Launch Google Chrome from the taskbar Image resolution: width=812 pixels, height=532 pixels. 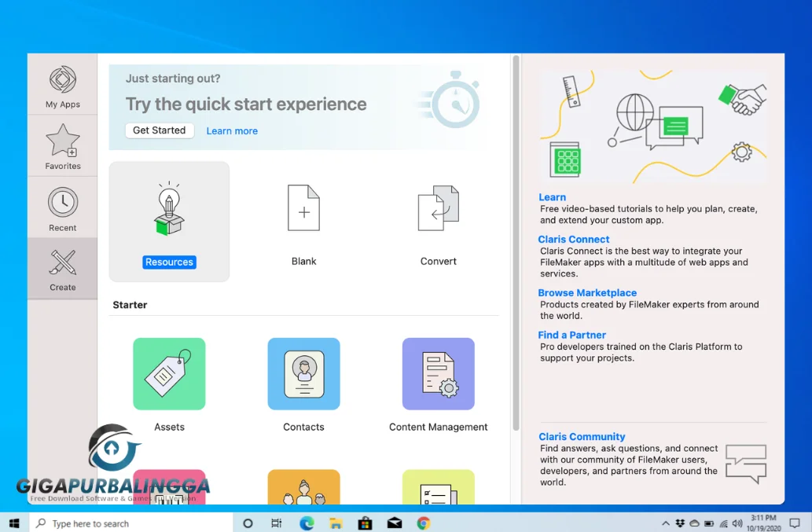pos(424,523)
